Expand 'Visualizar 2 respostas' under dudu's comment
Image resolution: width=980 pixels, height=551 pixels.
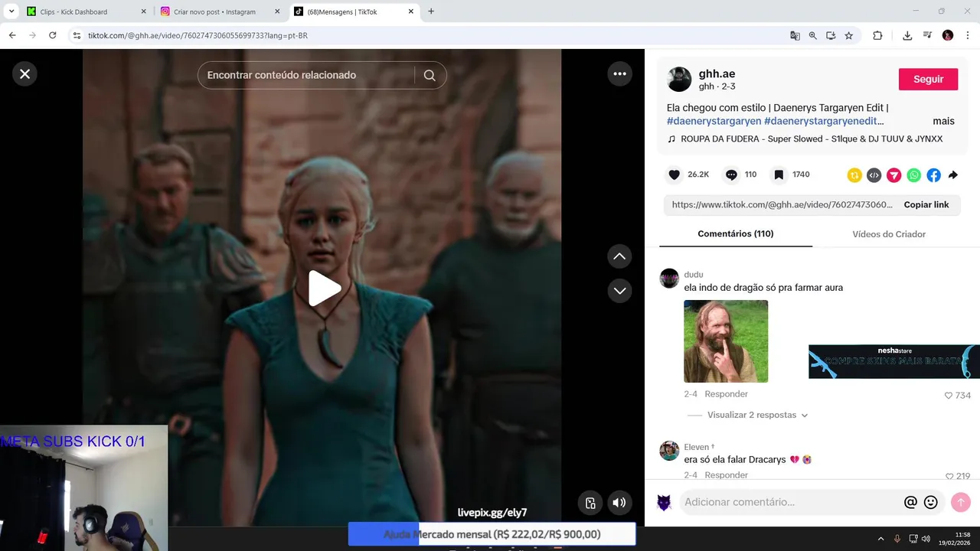point(757,415)
